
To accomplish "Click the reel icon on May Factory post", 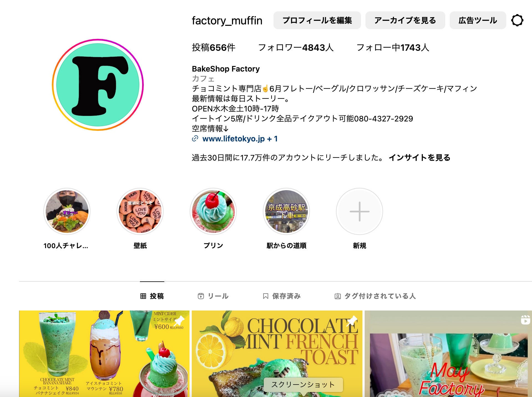I will tap(525, 320).
